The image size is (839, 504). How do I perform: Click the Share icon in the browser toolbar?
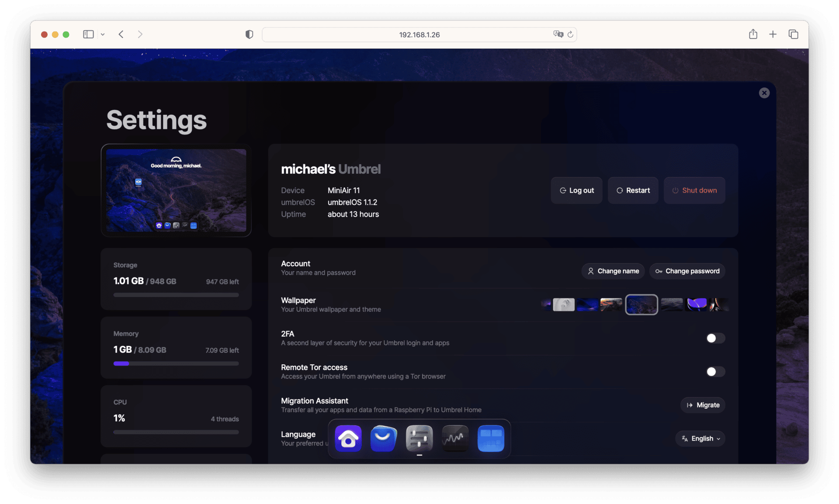click(x=753, y=34)
